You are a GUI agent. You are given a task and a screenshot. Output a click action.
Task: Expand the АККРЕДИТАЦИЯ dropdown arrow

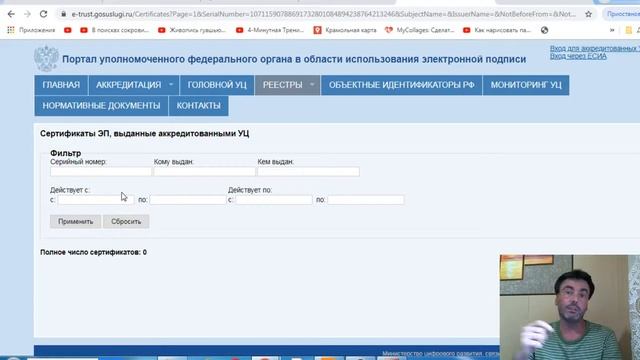(171, 84)
